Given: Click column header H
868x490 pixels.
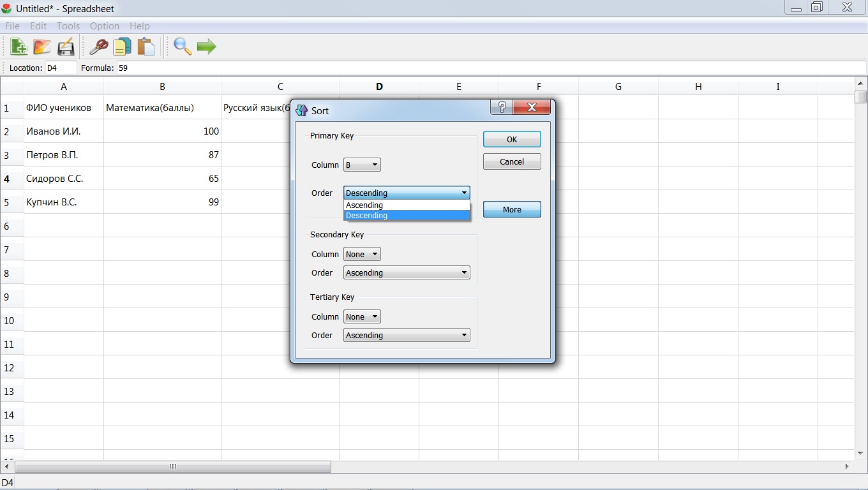Looking at the screenshot, I should (698, 87).
